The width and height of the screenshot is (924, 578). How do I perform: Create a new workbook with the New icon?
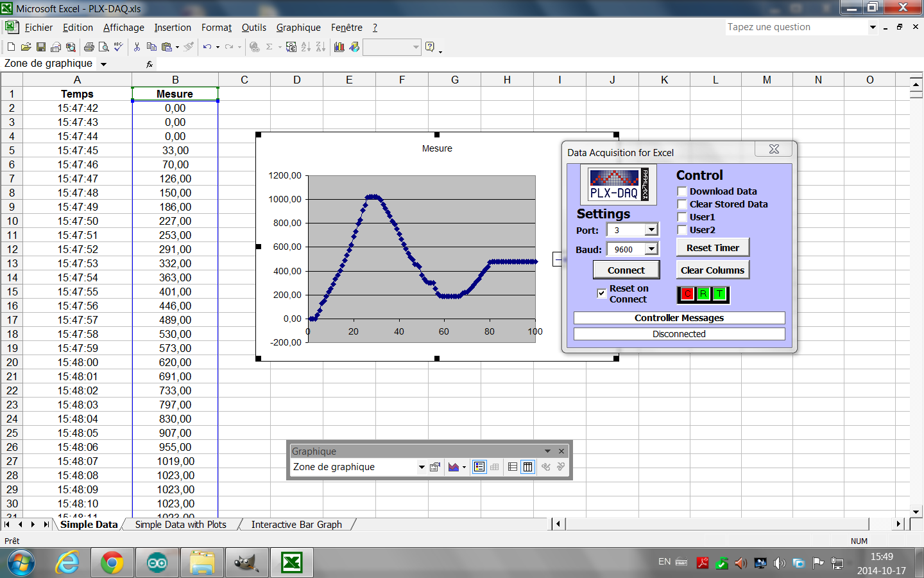coord(11,47)
